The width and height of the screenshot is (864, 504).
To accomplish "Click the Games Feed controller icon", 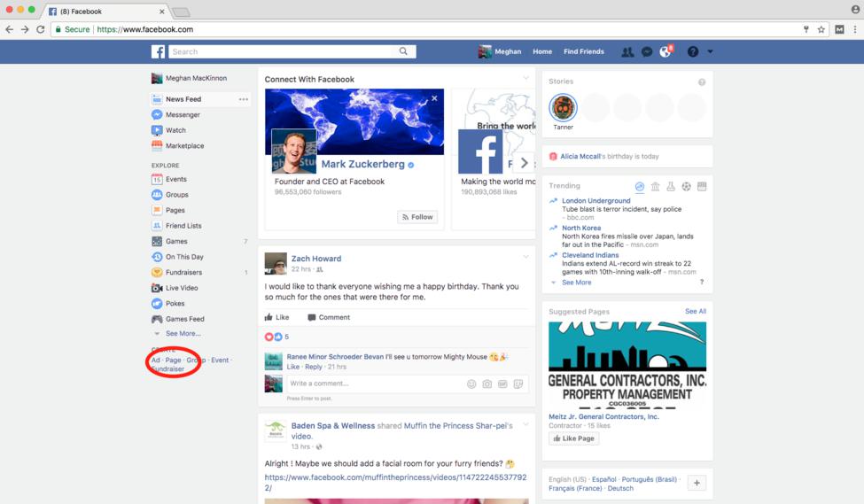I will 157,319.
